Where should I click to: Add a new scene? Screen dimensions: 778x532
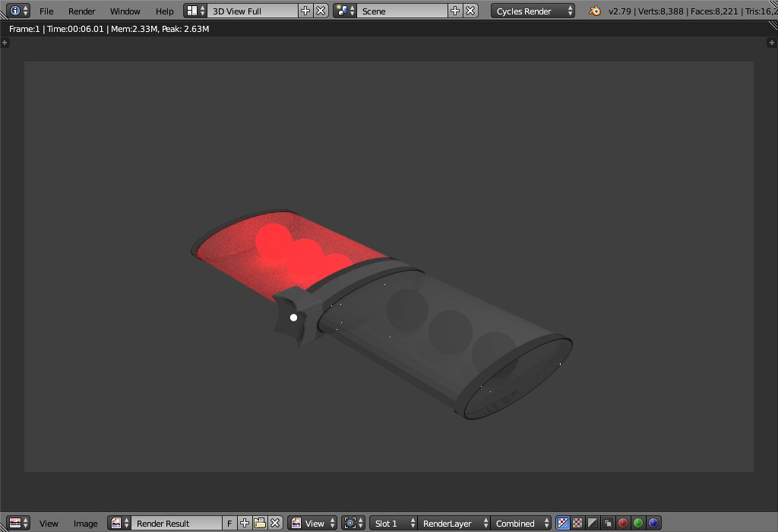pyautogui.click(x=455, y=11)
